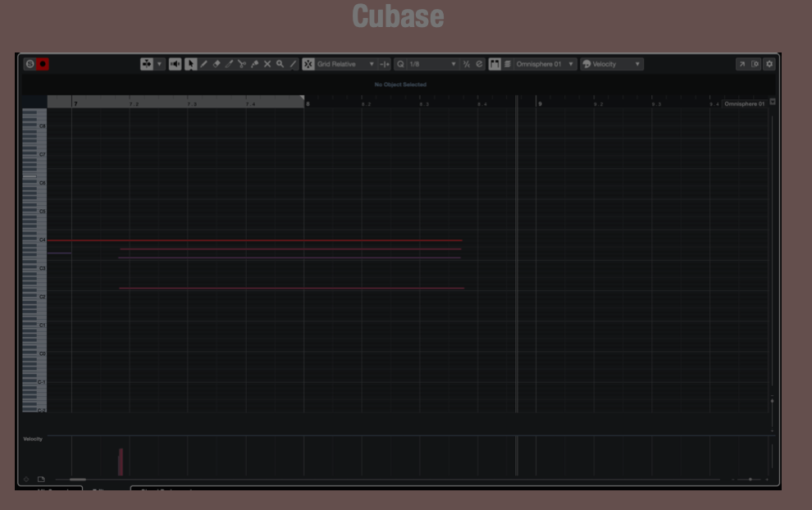
Task: Toggle Show Part Borders icon
Action: tap(495, 64)
